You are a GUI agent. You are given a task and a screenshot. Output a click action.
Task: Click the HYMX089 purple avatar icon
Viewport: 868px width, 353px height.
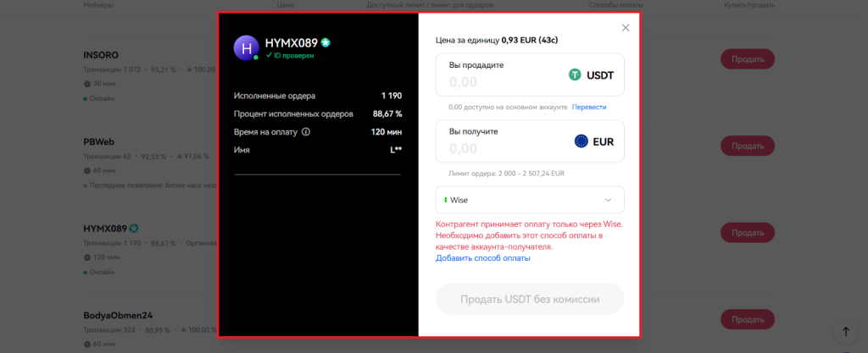click(246, 48)
